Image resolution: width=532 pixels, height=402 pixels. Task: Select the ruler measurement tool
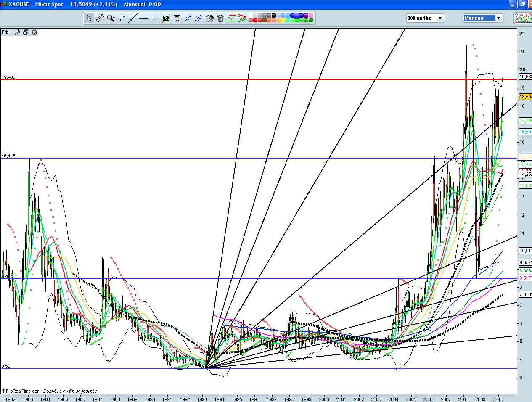(100, 18)
